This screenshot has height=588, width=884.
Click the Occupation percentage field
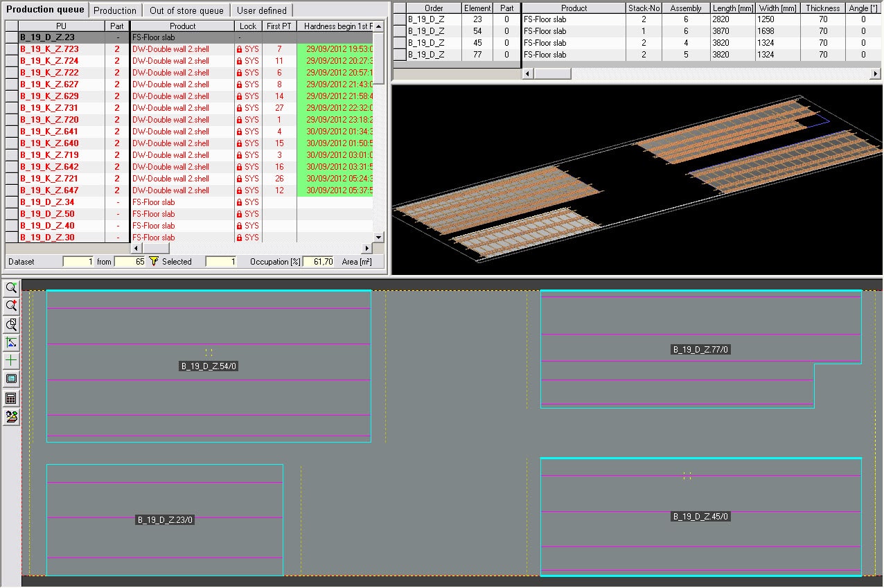click(319, 262)
